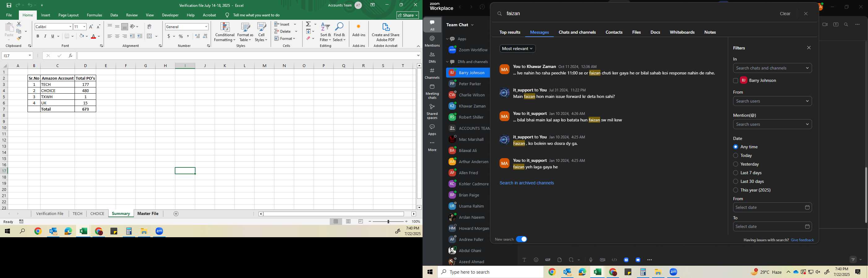Select the Today date filter
This screenshot has height=278, width=868.
(735, 155)
